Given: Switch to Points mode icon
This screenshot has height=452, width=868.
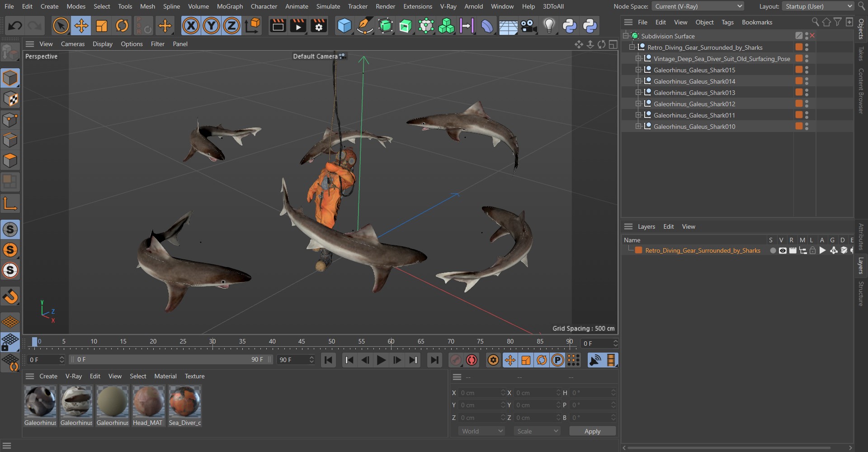Looking at the screenshot, I should [x=10, y=120].
